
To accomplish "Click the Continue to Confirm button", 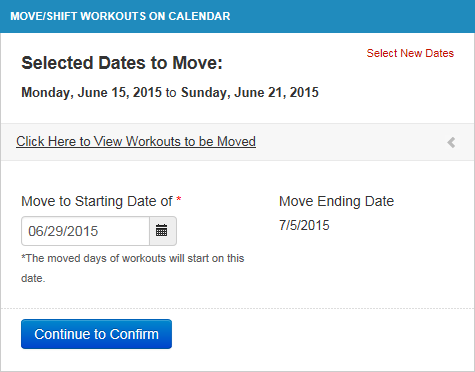I will click(96, 334).
